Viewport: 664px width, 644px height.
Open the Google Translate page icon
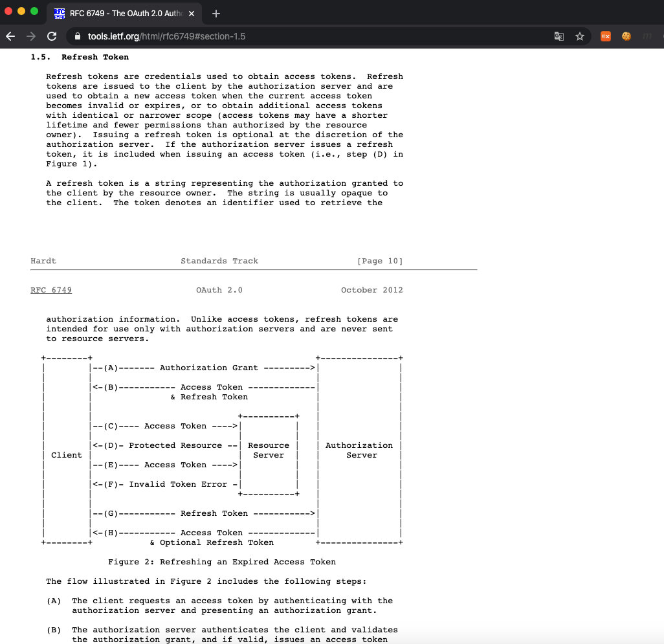(x=559, y=36)
